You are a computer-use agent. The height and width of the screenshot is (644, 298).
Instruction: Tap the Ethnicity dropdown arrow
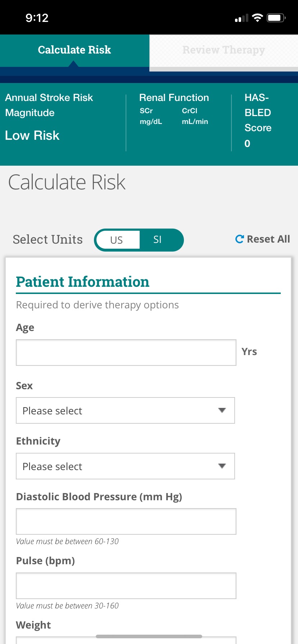pyautogui.click(x=222, y=466)
